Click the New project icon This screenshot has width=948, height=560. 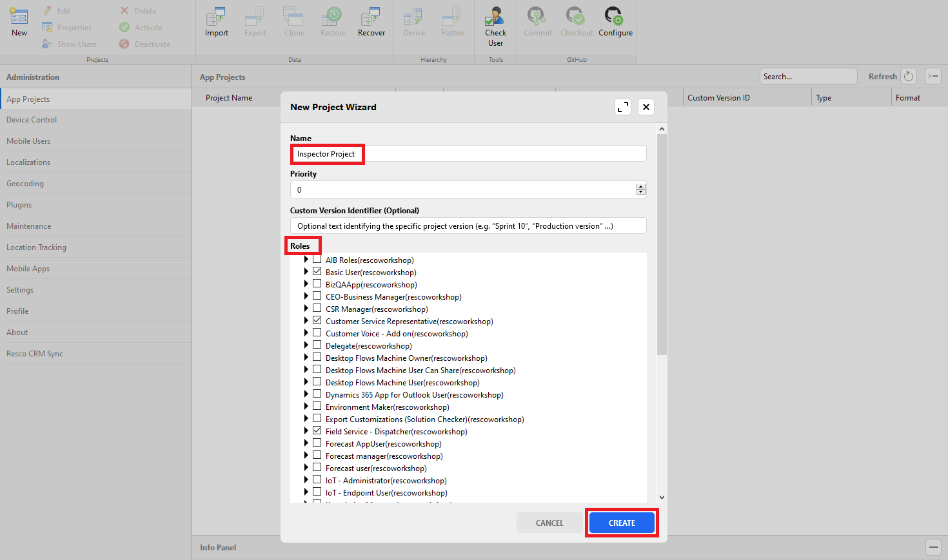tap(19, 17)
